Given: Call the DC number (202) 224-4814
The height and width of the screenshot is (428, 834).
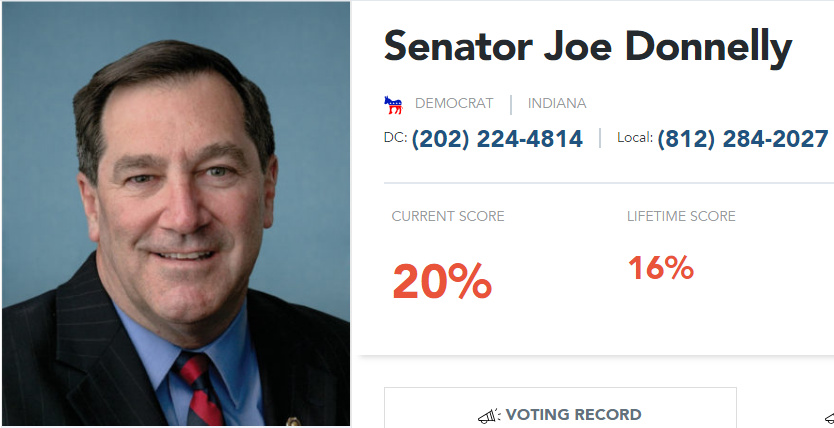Looking at the screenshot, I should pos(497,139).
